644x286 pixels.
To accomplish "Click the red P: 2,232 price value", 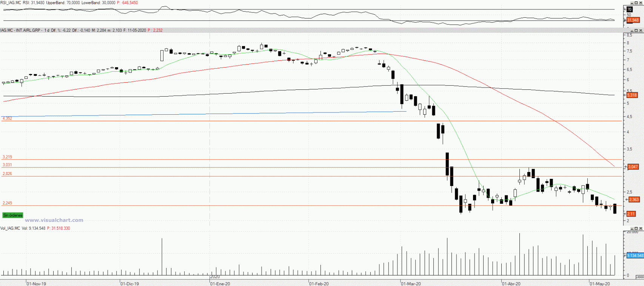I will tap(155, 30).
